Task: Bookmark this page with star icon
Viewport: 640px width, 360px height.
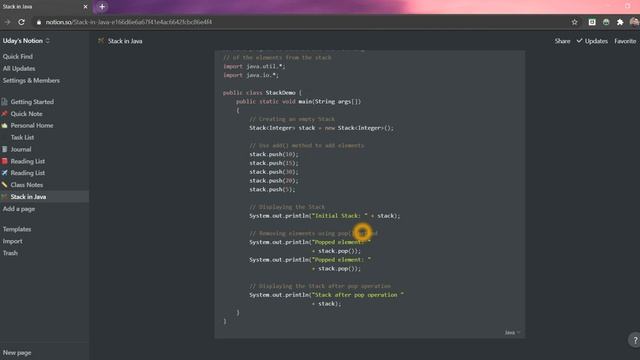Action: (574, 22)
